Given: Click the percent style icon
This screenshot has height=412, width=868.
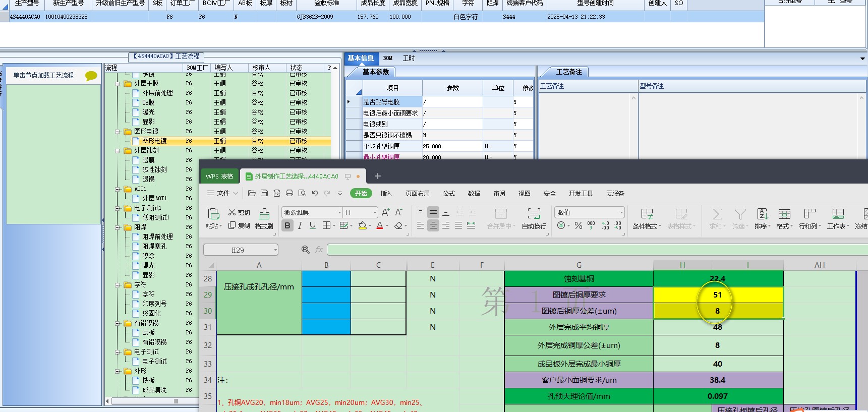Looking at the screenshot, I should 578,225.
